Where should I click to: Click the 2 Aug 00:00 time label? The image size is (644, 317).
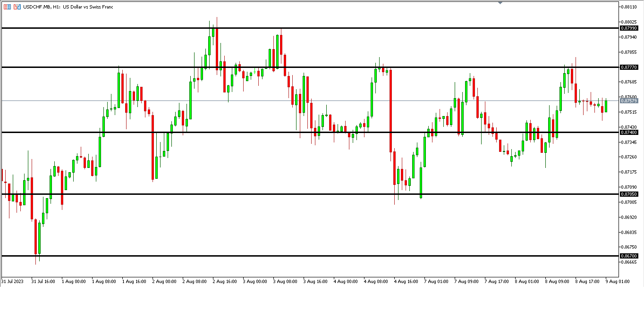point(164,282)
